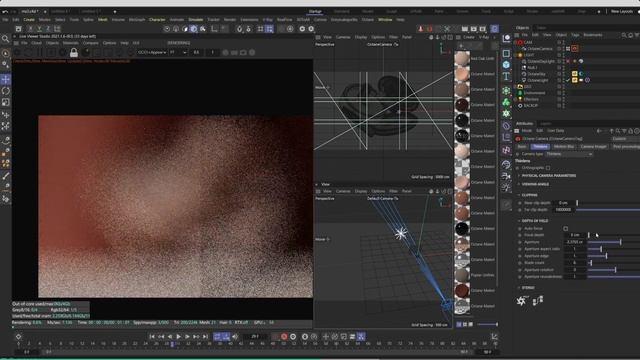Open the Mode menu in Attributes panel
Screen dimensions: 640x360
527,131
